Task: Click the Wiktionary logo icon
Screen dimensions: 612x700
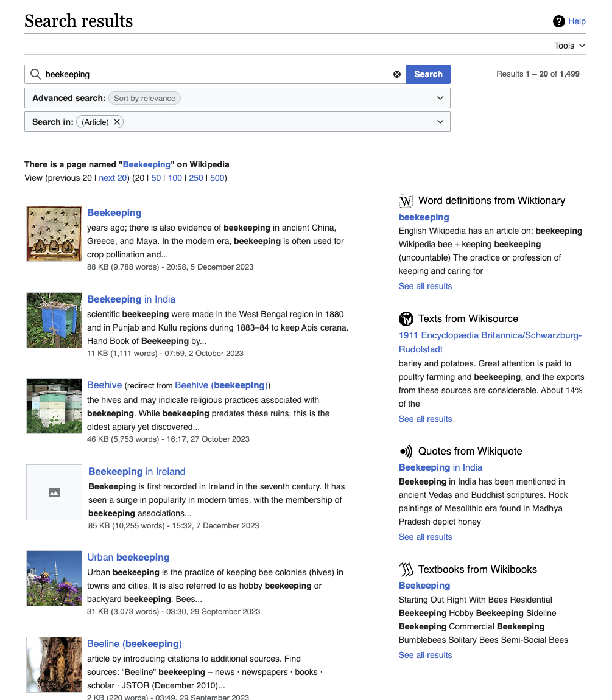Action: click(406, 200)
